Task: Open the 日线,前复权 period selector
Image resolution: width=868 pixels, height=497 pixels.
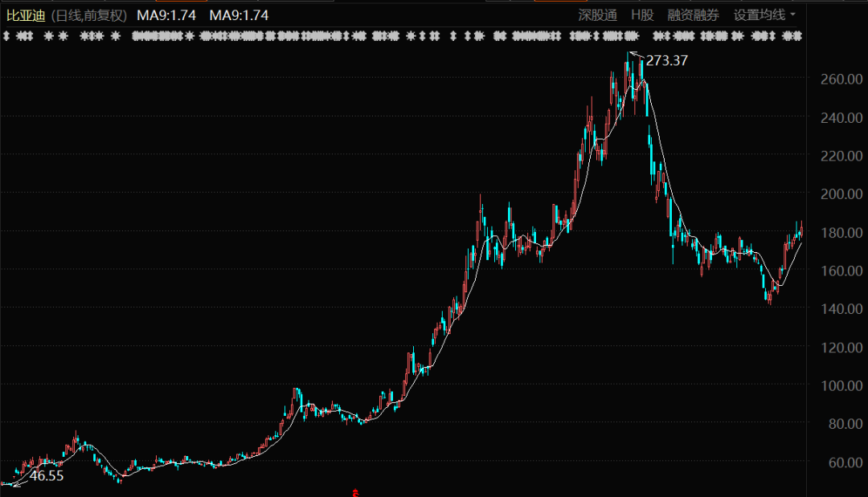Action: [88, 15]
